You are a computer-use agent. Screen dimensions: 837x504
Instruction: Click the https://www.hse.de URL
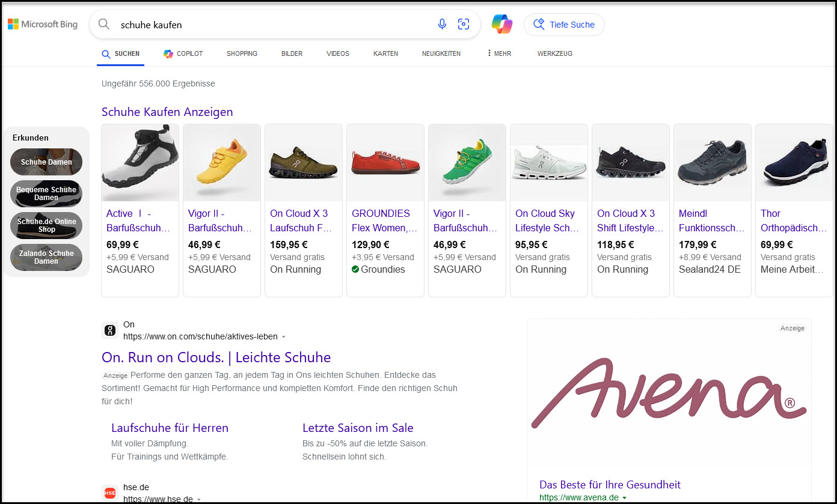158,499
